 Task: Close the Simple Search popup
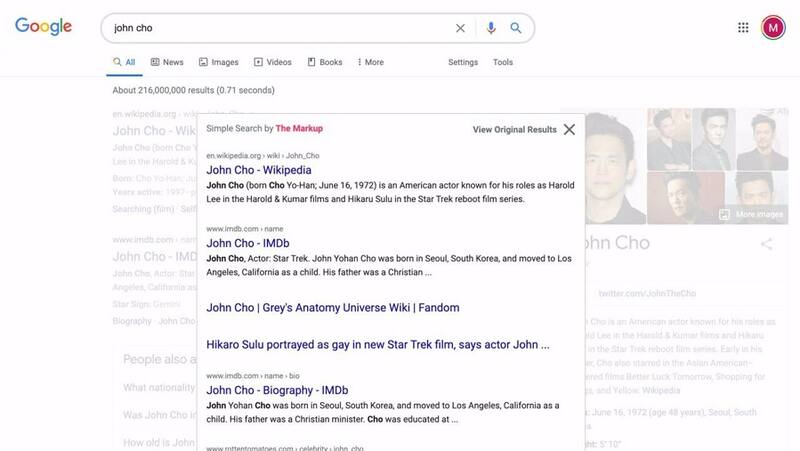pyautogui.click(x=569, y=130)
